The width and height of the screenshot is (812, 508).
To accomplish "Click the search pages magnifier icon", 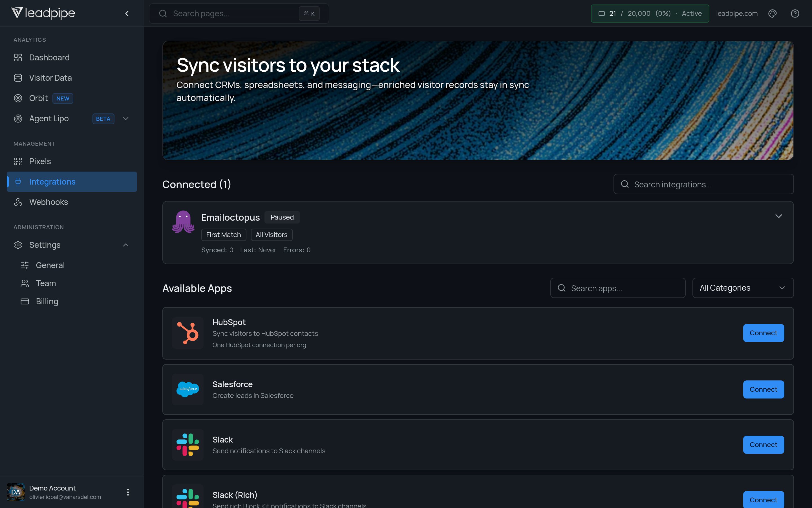I will click(x=163, y=14).
